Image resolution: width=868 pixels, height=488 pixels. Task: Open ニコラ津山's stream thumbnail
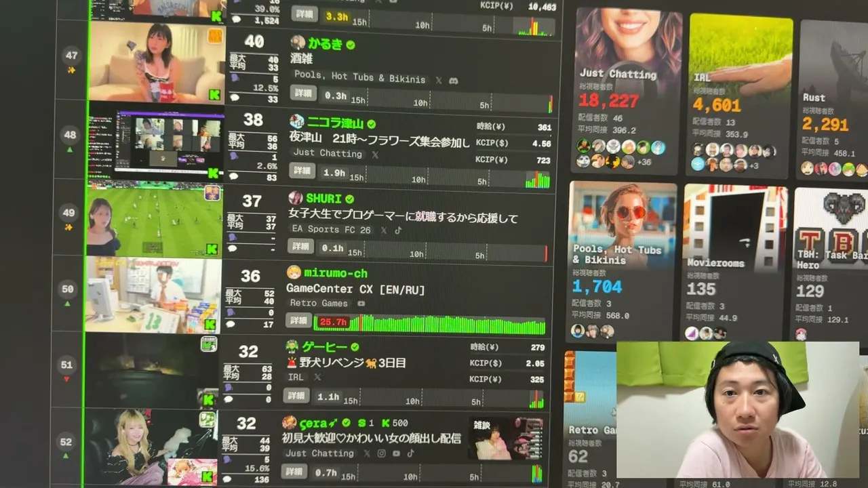(x=155, y=142)
